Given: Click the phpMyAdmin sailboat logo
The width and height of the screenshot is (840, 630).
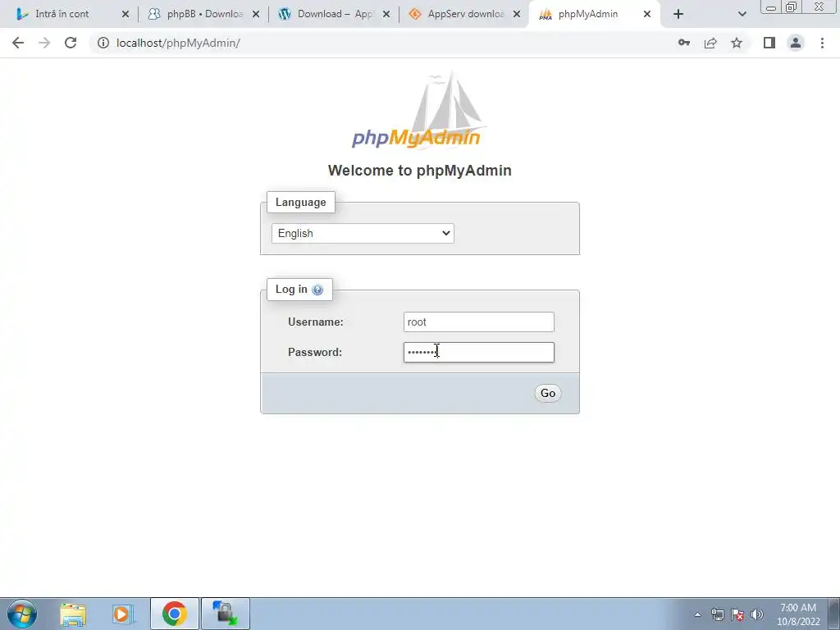Looking at the screenshot, I should click(x=418, y=111).
